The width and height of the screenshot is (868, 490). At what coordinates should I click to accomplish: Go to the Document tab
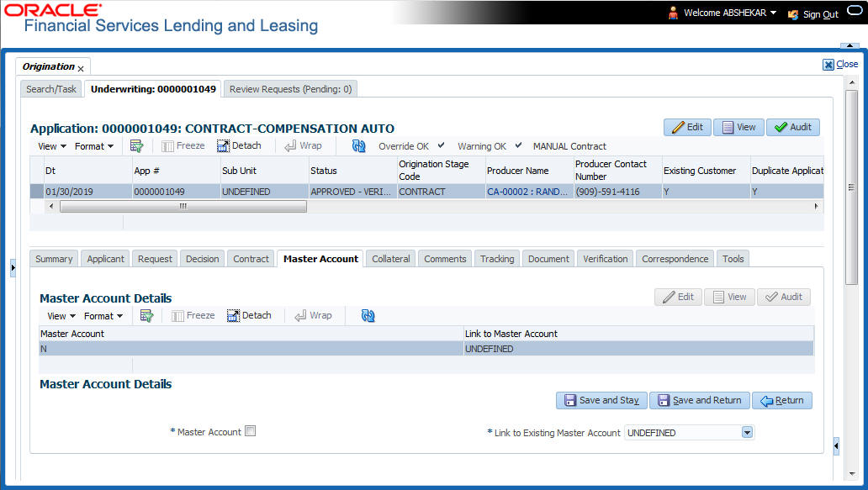548,259
